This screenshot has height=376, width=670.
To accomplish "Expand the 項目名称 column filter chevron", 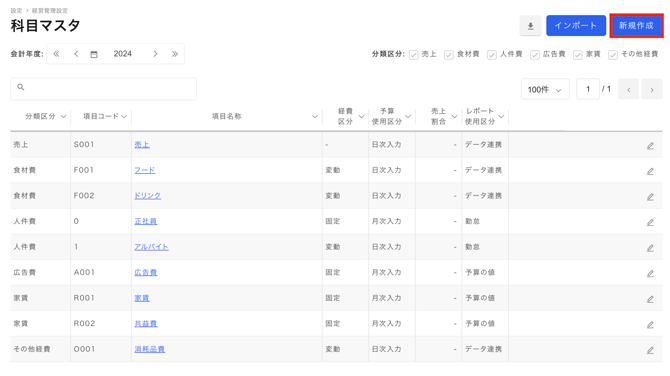I will coord(314,117).
